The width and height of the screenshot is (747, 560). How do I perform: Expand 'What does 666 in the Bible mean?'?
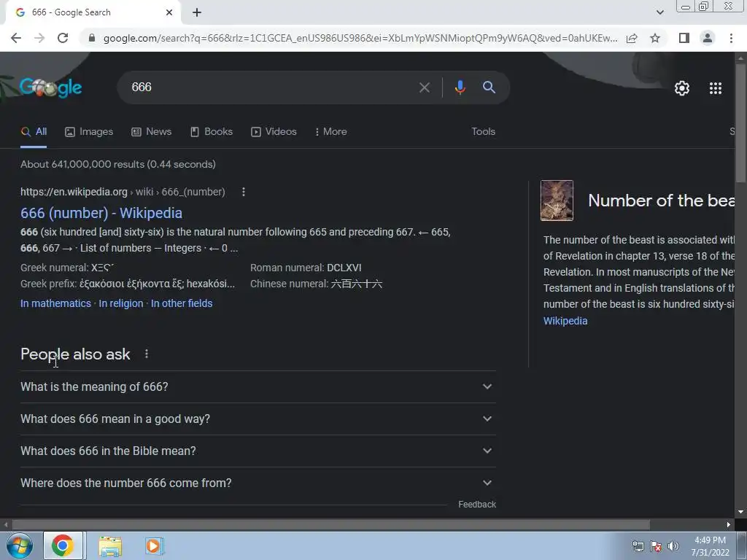click(258, 451)
